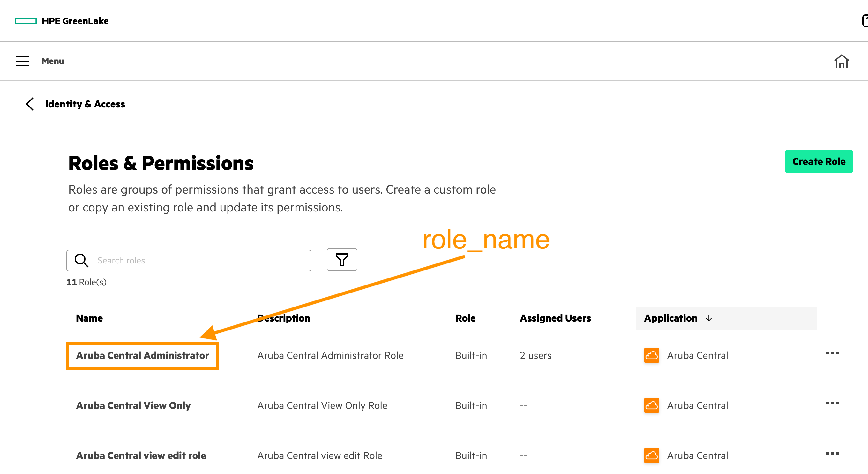Click the 2 users count for Administrator role

pyautogui.click(x=535, y=355)
